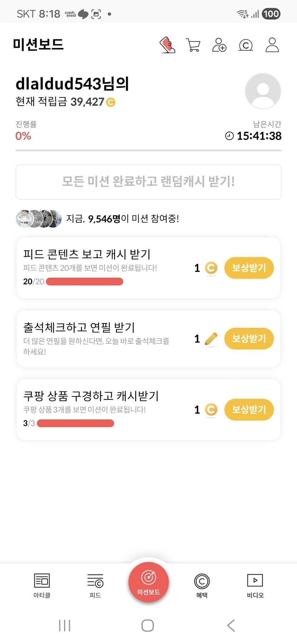
Task: Open the 아티클 tab
Action: [x=42, y=585]
